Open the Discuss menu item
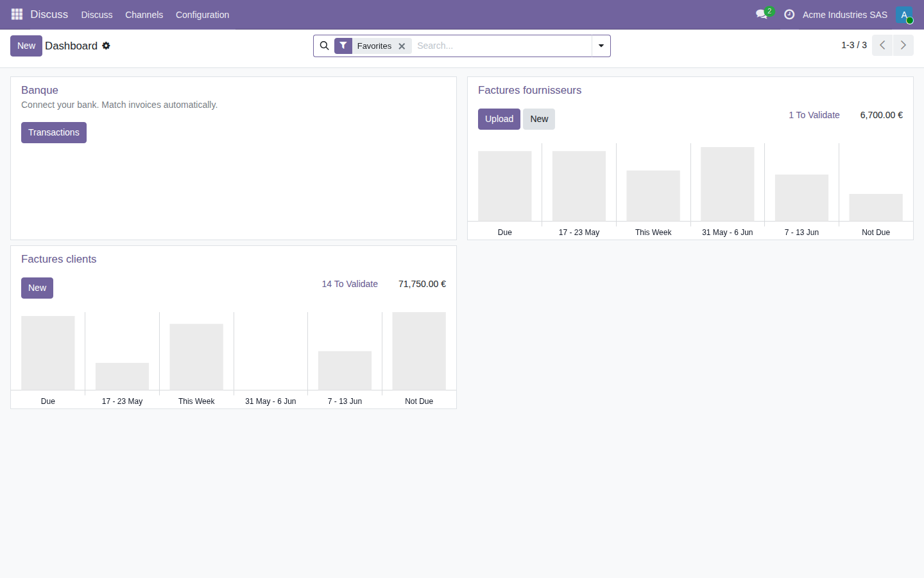The image size is (924, 578). [x=97, y=14]
